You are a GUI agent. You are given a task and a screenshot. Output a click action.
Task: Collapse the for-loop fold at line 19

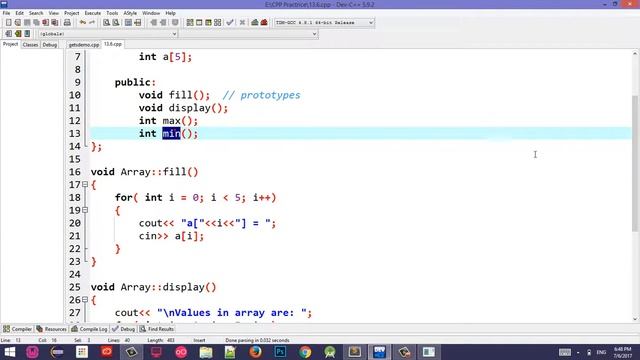(85, 210)
